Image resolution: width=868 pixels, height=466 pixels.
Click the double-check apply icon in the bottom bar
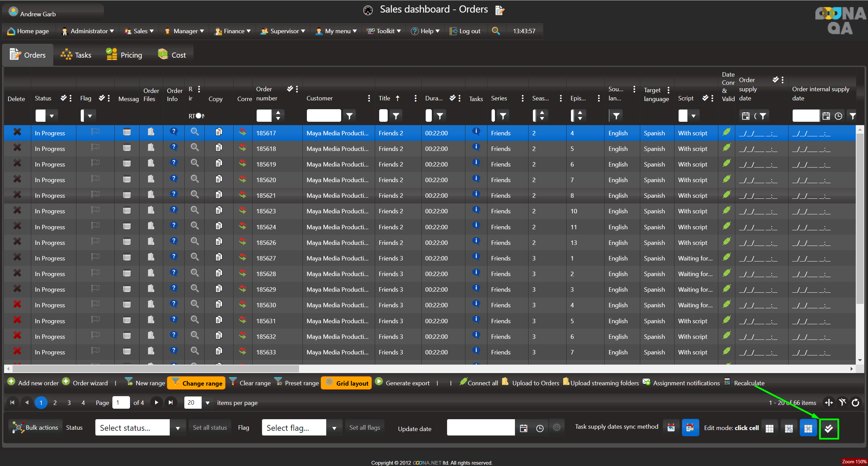pos(829,428)
